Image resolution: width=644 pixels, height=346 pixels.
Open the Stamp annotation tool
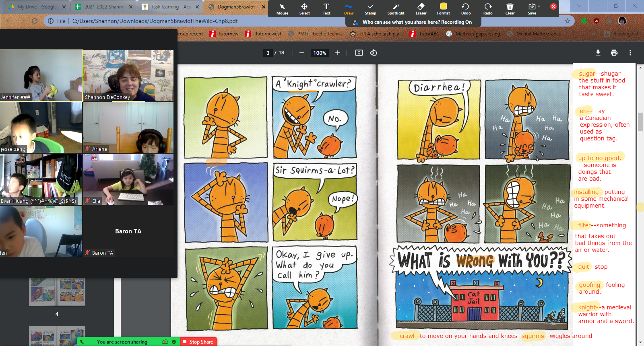370,9
